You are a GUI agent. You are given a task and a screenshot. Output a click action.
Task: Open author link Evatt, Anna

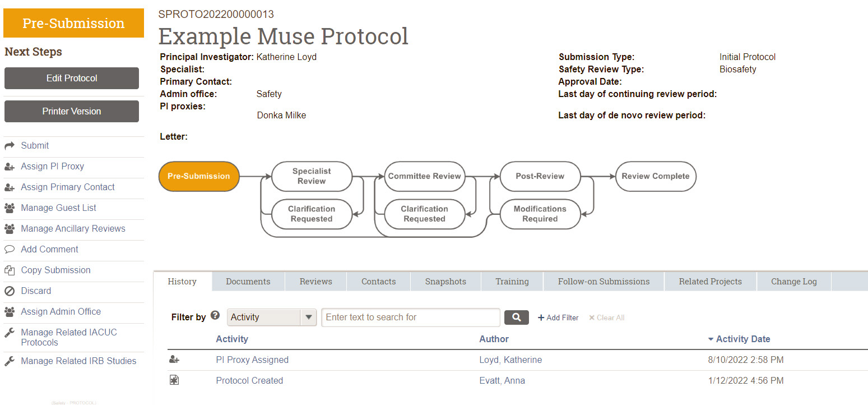pos(502,380)
